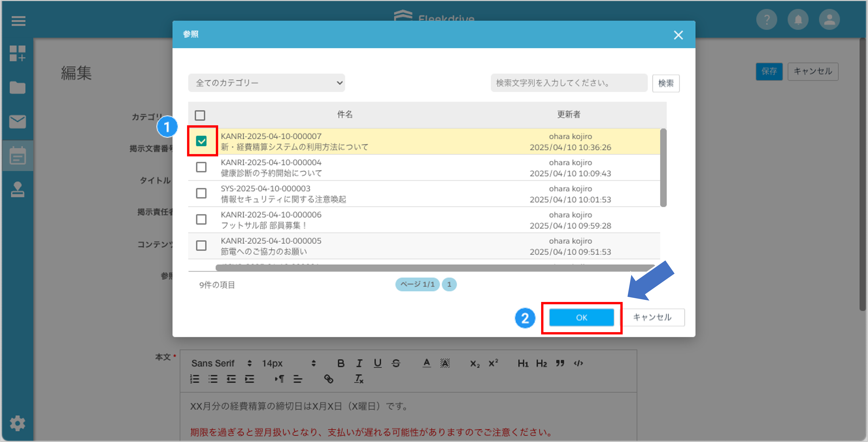Screen dimensions: 868x442
Task: Insert a blockquote
Action: (x=560, y=363)
